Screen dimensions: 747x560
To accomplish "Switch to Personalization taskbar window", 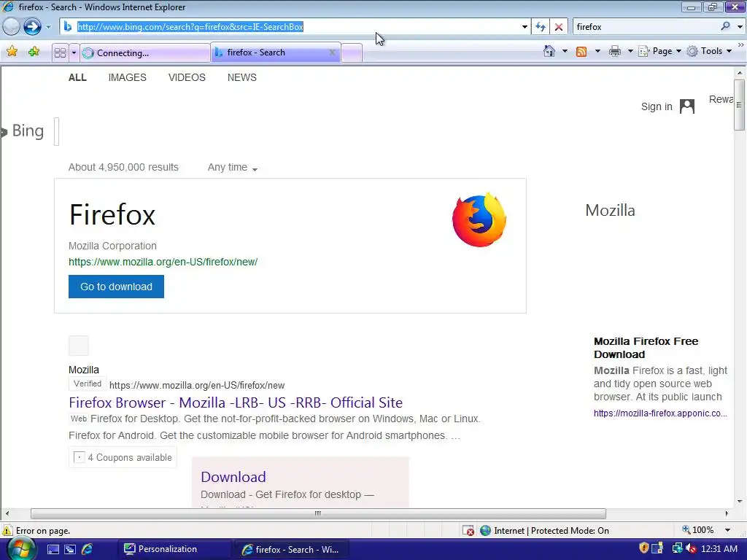I will tap(175, 549).
